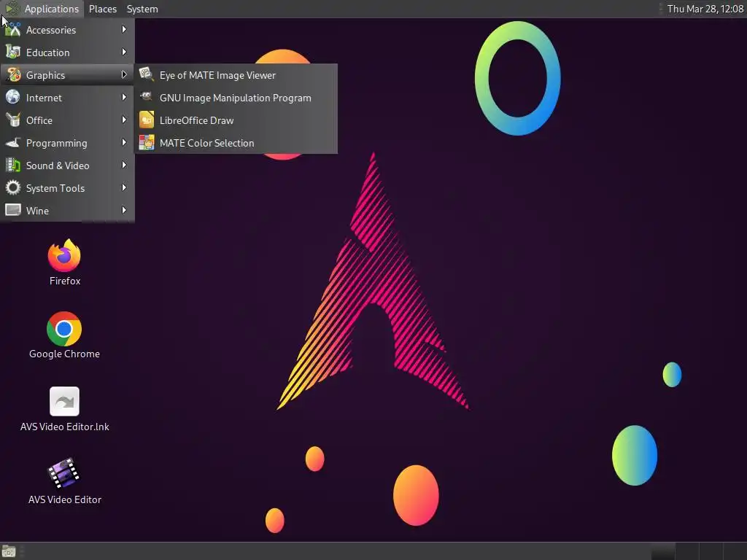This screenshot has height=560, width=747.
Task: Click the Sound & Video icon
Action: pos(13,166)
